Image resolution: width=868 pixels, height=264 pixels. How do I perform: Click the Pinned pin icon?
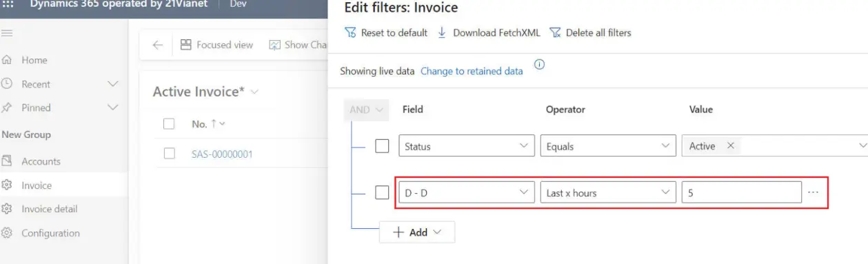pyautogui.click(x=7, y=108)
